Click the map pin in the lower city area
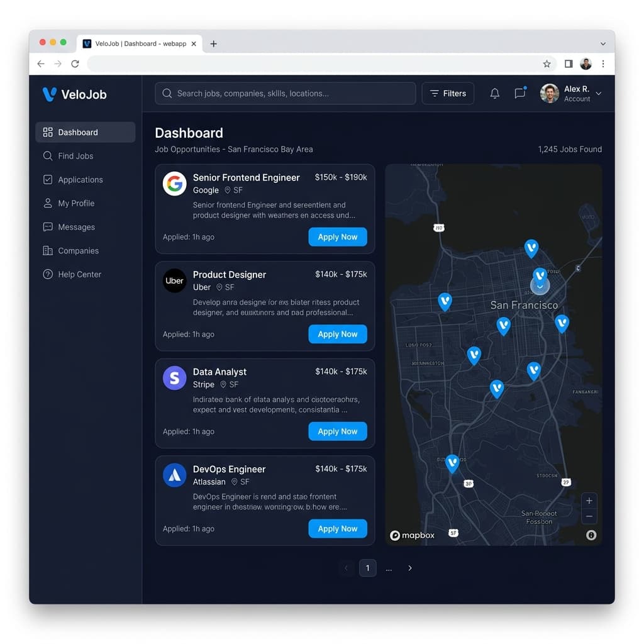The width and height of the screenshot is (644, 644). [452, 462]
